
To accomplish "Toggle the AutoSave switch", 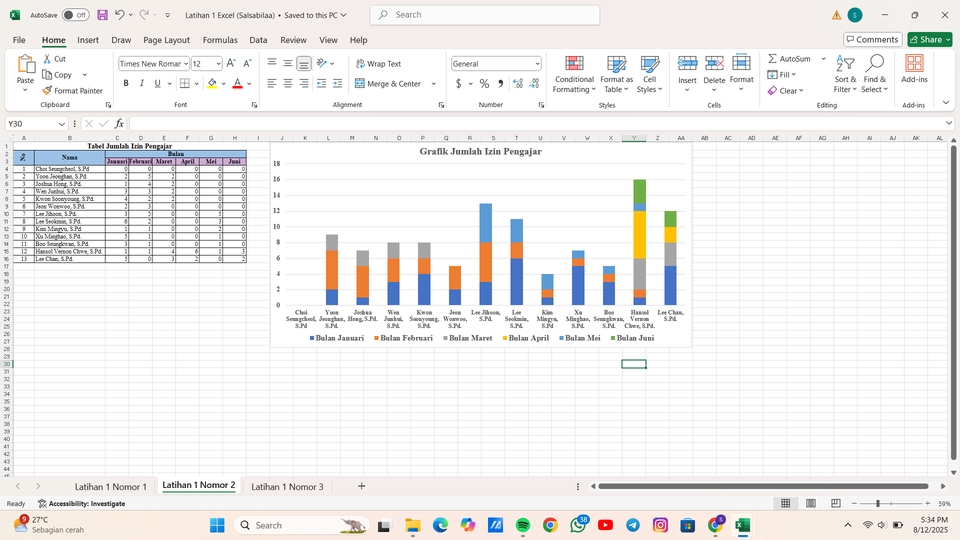I will pyautogui.click(x=75, y=15).
